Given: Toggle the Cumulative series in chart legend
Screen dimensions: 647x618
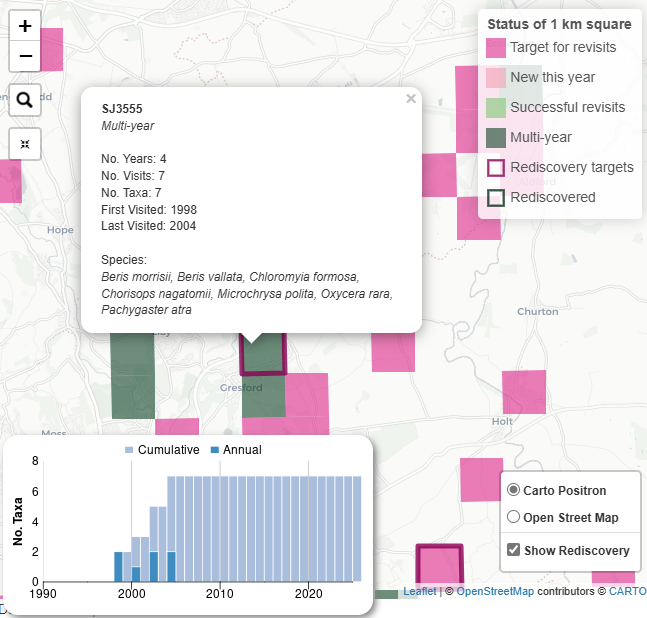Looking at the screenshot, I should pos(162,450).
